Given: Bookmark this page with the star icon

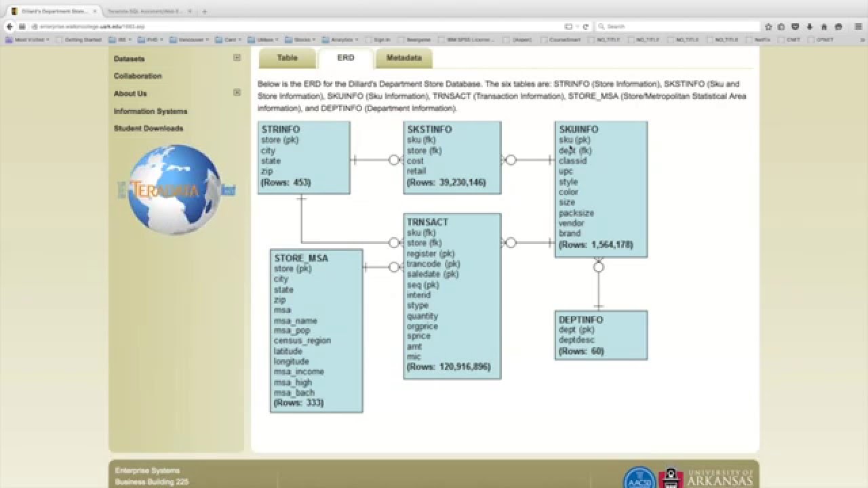Looking at the screenshot, I should (x=768, y=26).
